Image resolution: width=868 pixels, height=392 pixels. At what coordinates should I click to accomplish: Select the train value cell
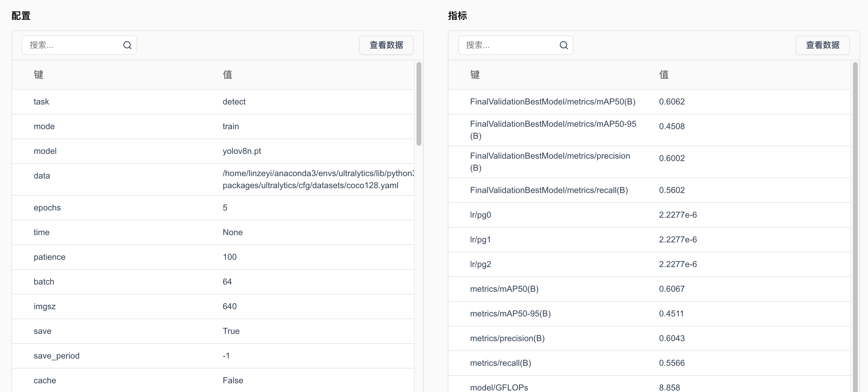[230, 126]
